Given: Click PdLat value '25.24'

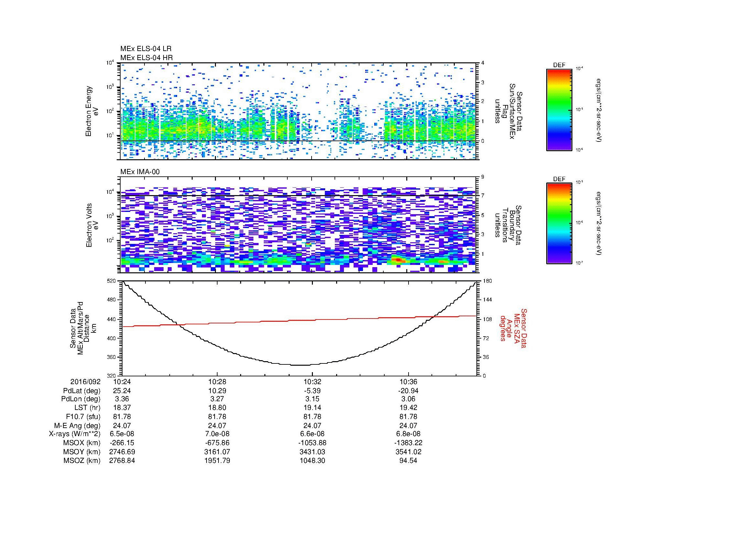Looking at the screenshot, I should pyautogui.click(x=122, y=391).
